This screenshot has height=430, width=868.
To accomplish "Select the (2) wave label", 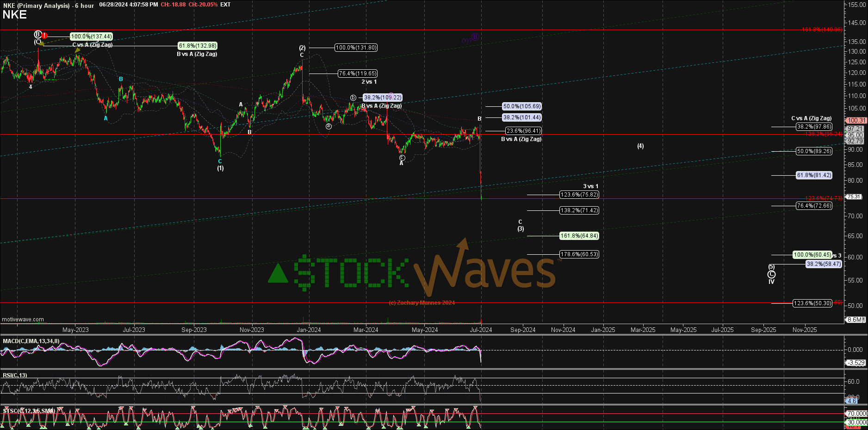I will tap(302, 48).
